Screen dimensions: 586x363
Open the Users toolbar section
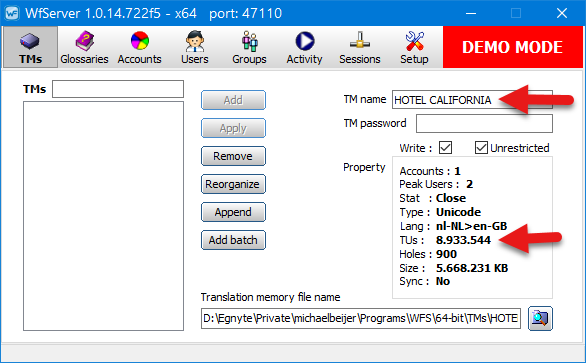[x=195, y=47]
